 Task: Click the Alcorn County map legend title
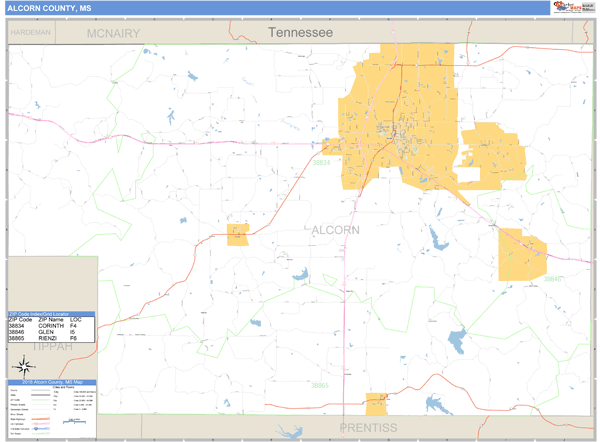point(50,383)
